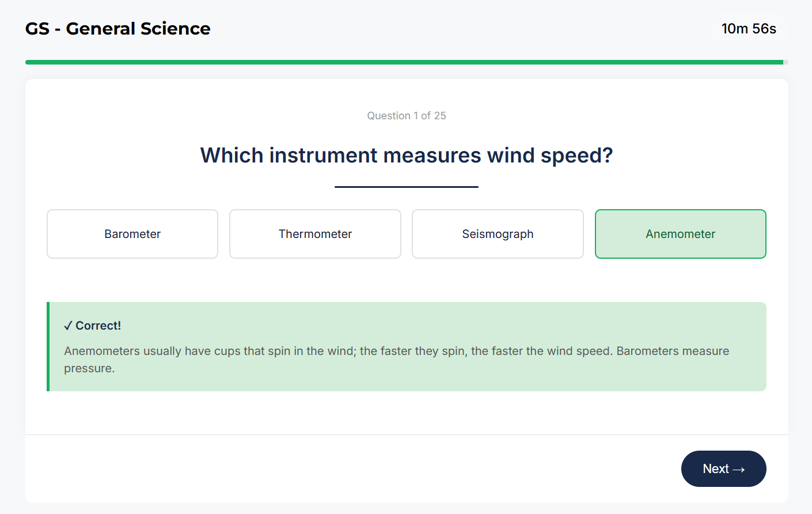Click the underline divider below the question
Screen dimensions: 812x514
click(407, 186)
